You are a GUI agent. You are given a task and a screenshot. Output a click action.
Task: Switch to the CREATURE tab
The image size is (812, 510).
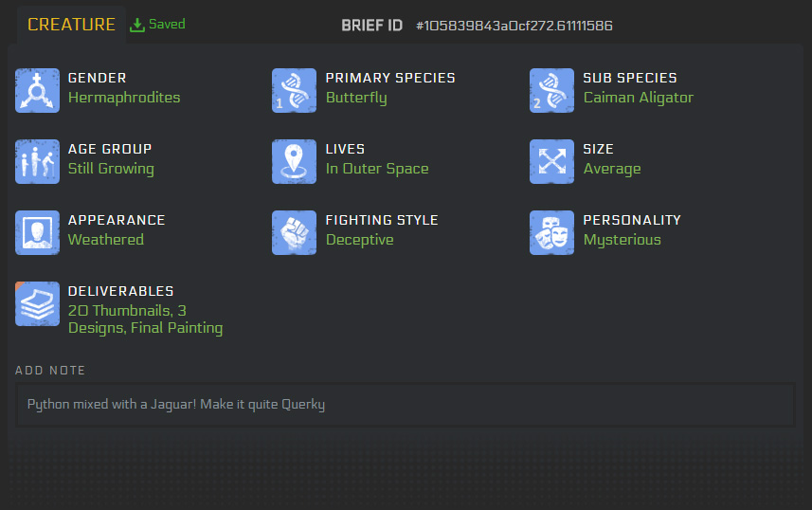pos(71,25)
